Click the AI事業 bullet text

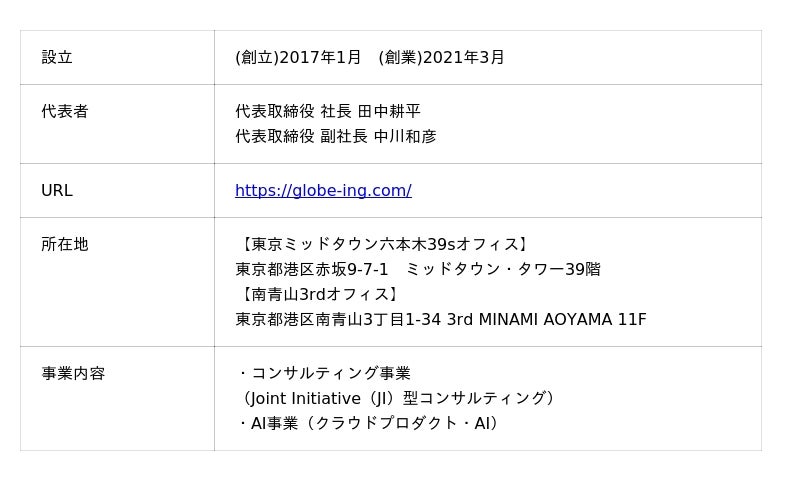[x=274, y=424]
